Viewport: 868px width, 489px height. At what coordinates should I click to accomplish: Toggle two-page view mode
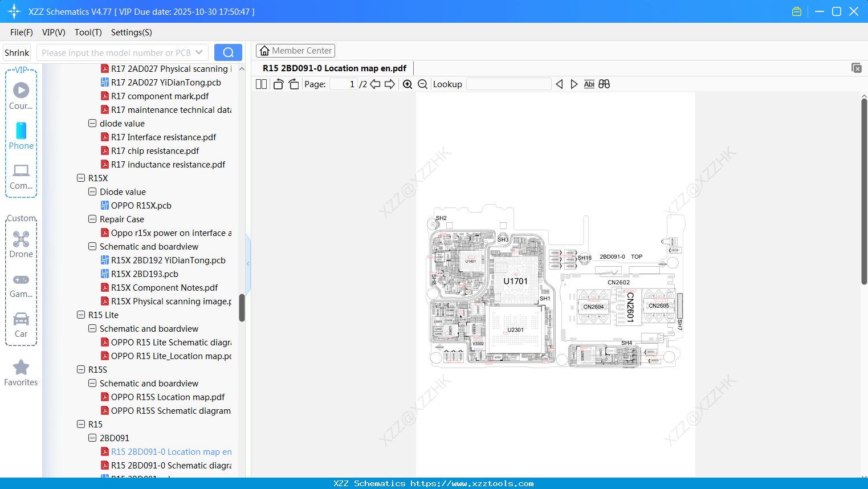click(x=260, y=84)
